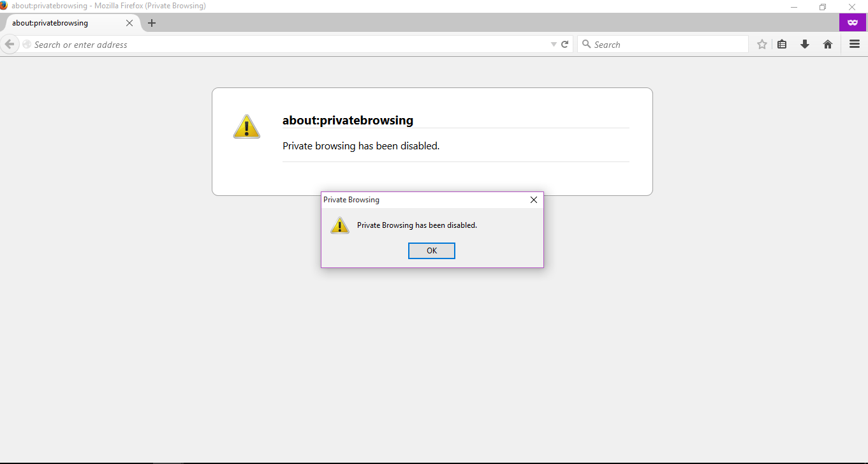Click the Firefox logo in title bar
Screen dimensions: 868x464
4,6
